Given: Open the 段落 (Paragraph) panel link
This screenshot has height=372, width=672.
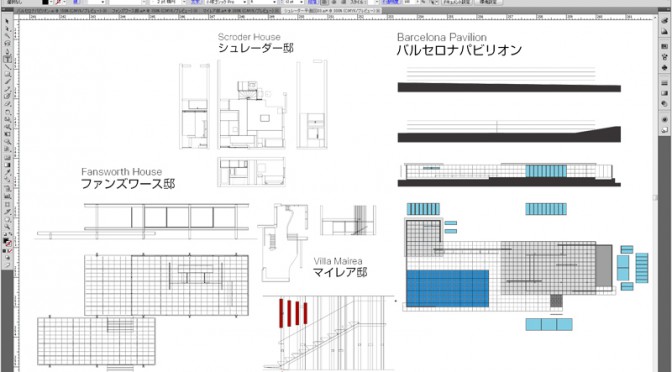Looking at the screenshot, I should (311, 2).
